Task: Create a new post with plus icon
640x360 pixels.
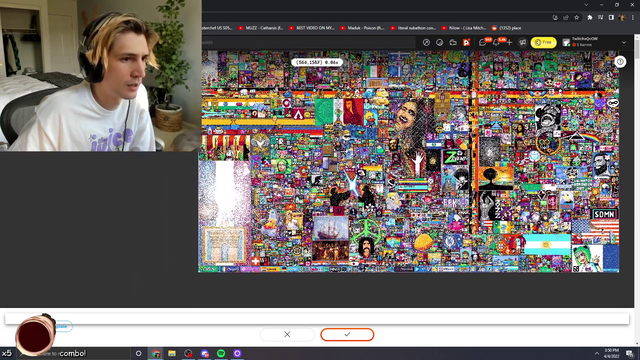Action: pyautogui.click(x=509, y=42)
